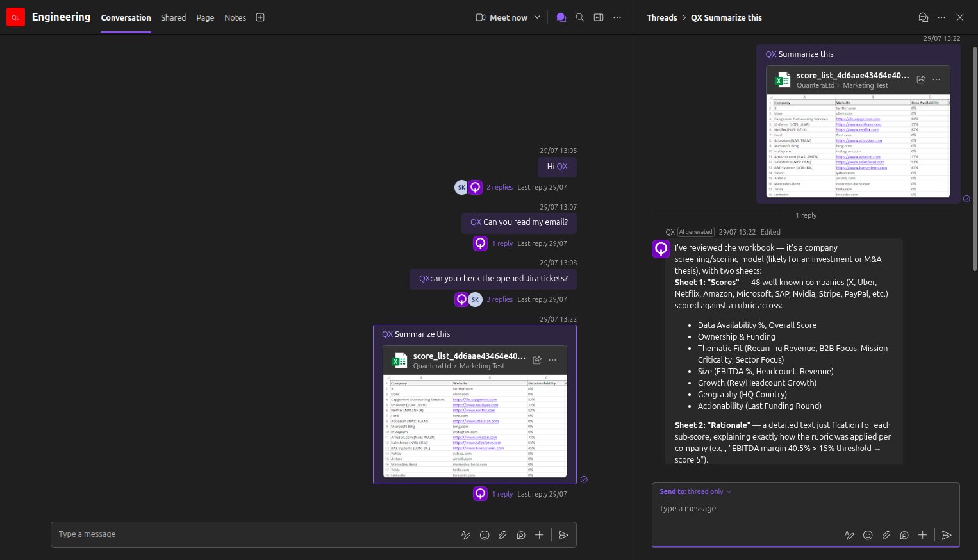This screenshot has height=560, width=978.
Task: Open the threads chat bubble icon in header
Action: (561, 17)
